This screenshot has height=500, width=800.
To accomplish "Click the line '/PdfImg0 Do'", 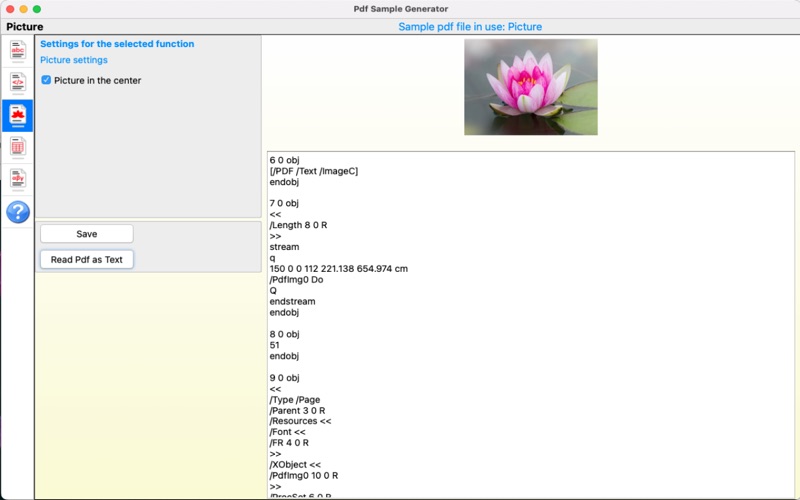I will click(x=296, y=280).
